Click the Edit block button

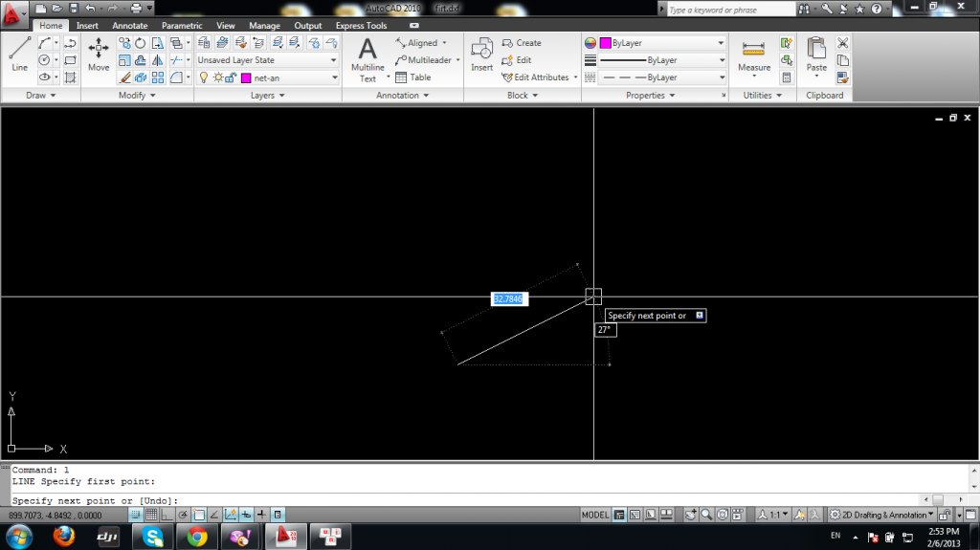pyautogui.click(x=516, y=60)
